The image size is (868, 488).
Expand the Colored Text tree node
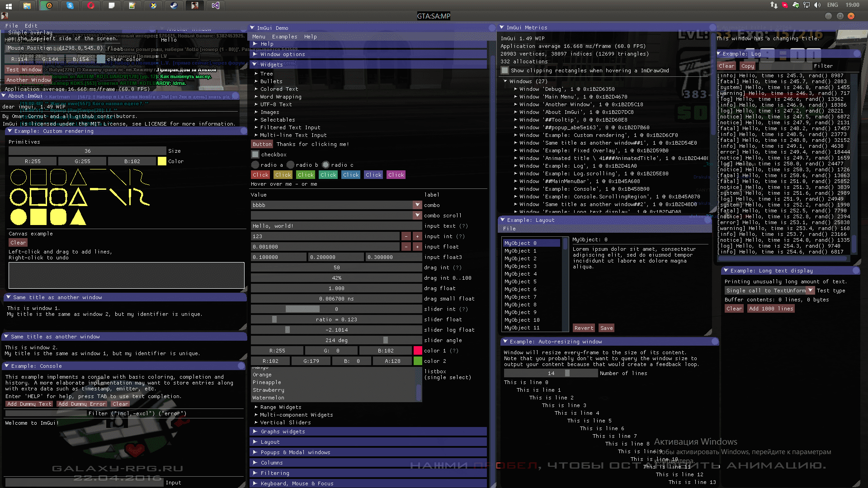276,89
